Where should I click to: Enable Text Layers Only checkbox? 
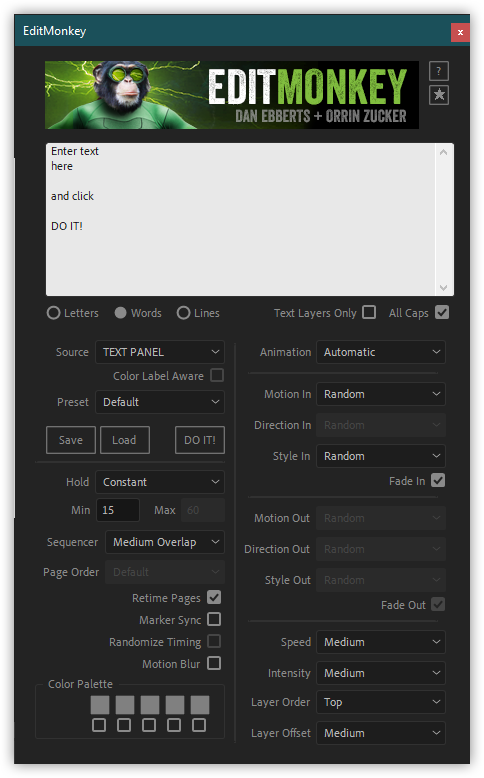[369, 312]
